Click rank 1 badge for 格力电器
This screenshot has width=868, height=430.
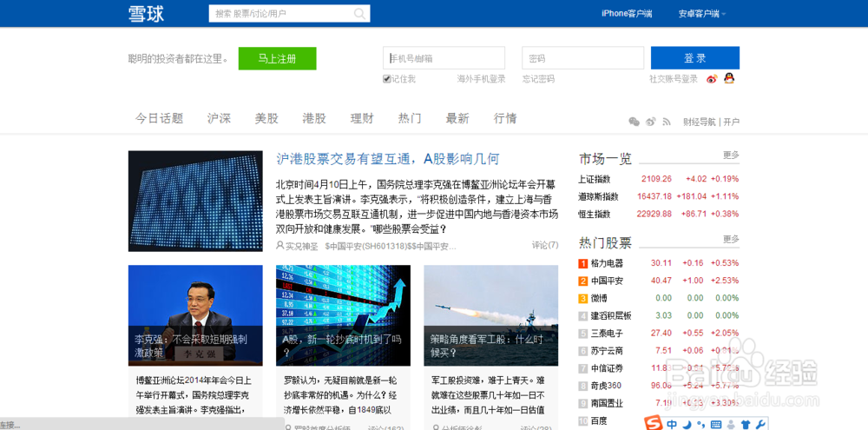[583, 263]
